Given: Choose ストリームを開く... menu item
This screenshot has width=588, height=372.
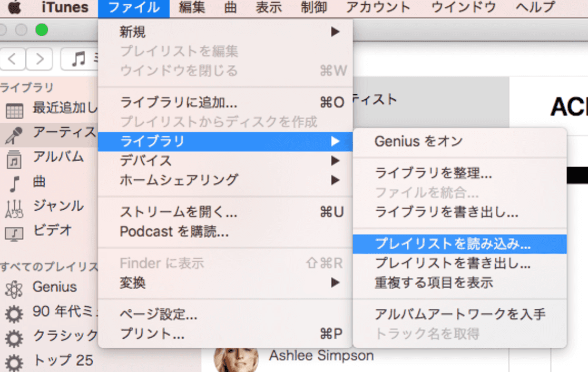Looking at the screenshot, I should (225, 212).
